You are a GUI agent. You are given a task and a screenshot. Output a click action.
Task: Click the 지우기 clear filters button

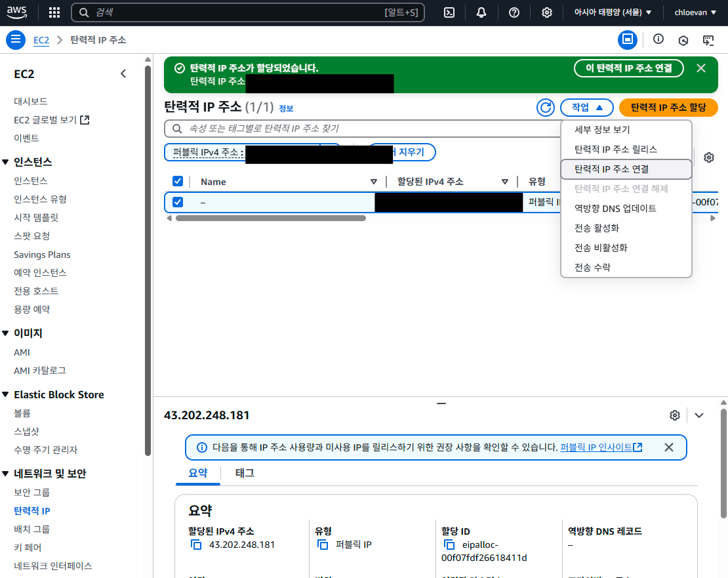[x=411, y=152]
